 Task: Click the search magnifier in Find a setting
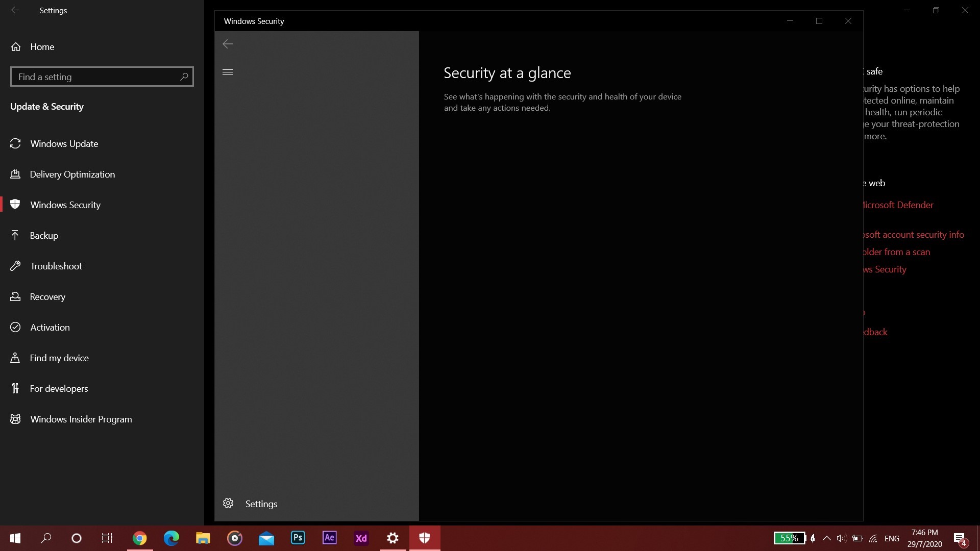[184, 77]
